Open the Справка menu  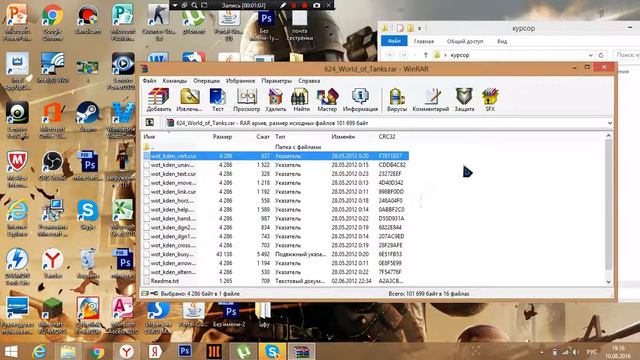(x=309, y=81)
